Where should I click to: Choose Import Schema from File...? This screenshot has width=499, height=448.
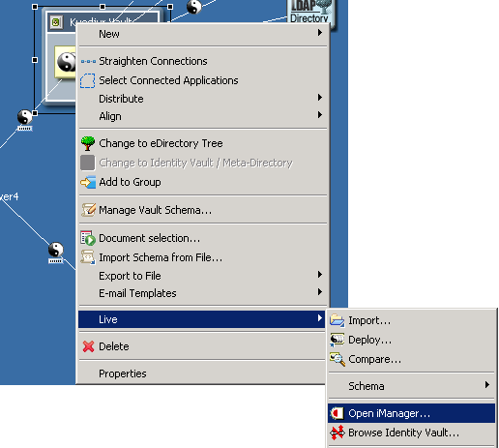click(x=202, y=257)
